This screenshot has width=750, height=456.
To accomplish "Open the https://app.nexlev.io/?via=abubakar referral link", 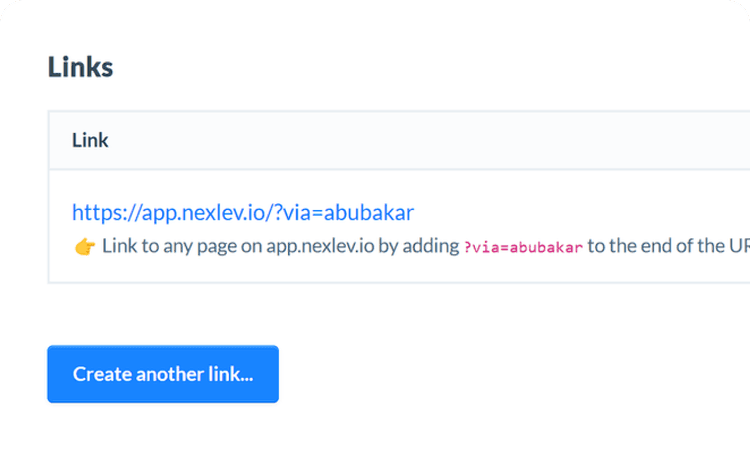I will click(x=243, y=212).
